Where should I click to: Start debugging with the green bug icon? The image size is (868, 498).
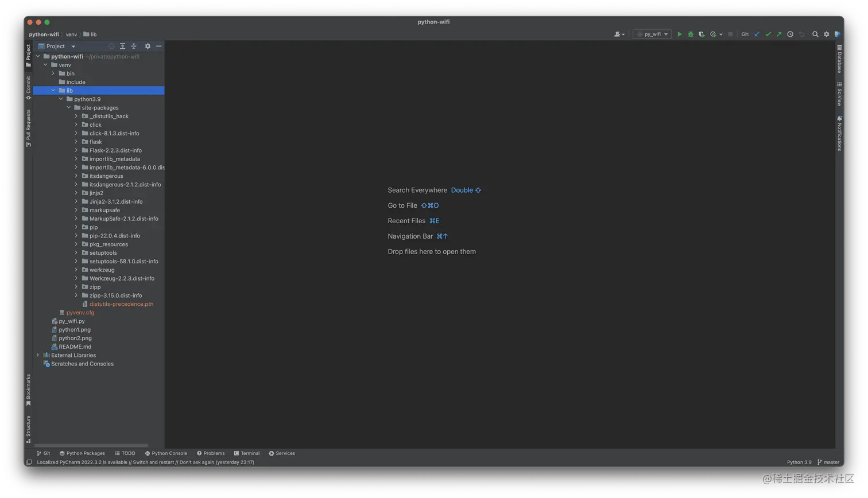pyautogui.click(x=691, y=34)
